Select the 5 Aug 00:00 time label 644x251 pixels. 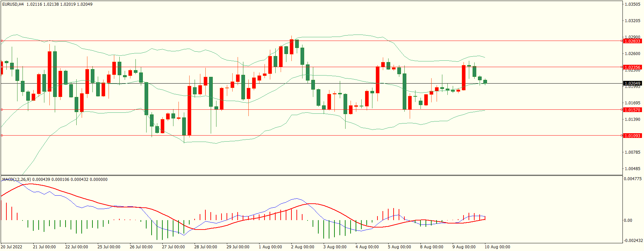coord(399,247)
